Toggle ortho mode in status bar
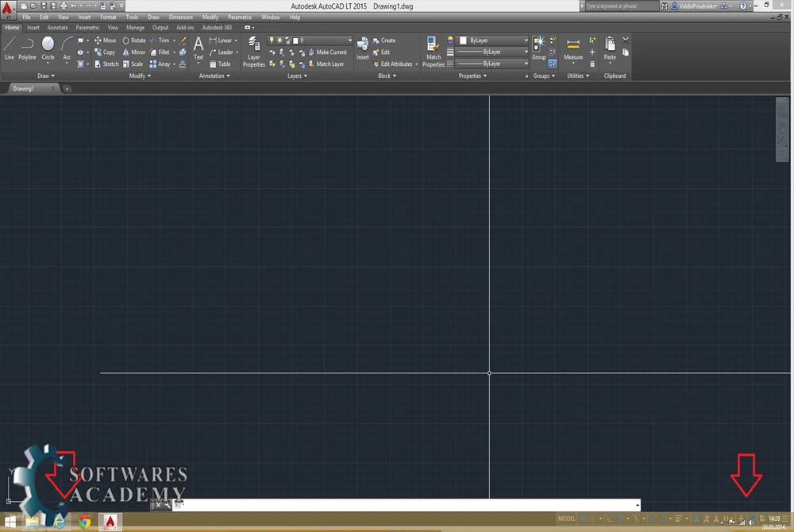The image size is (794, 532). tap(610, 519)
